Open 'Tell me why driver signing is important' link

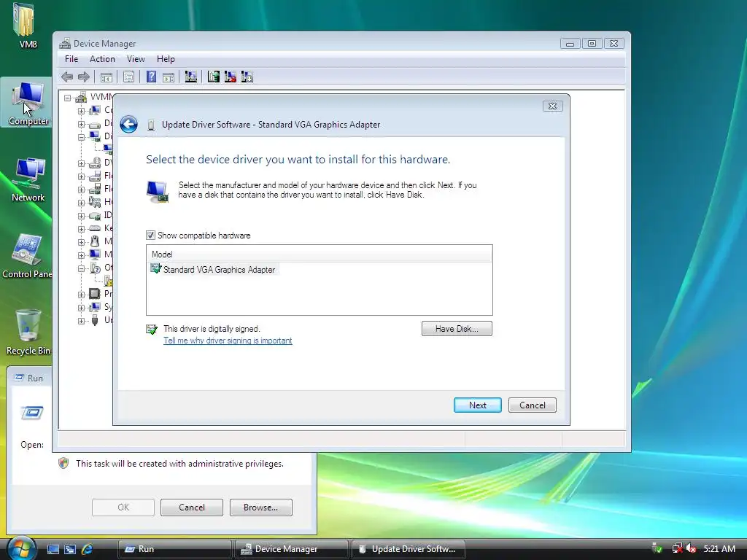pyautogui.click(x=228, y=341)
